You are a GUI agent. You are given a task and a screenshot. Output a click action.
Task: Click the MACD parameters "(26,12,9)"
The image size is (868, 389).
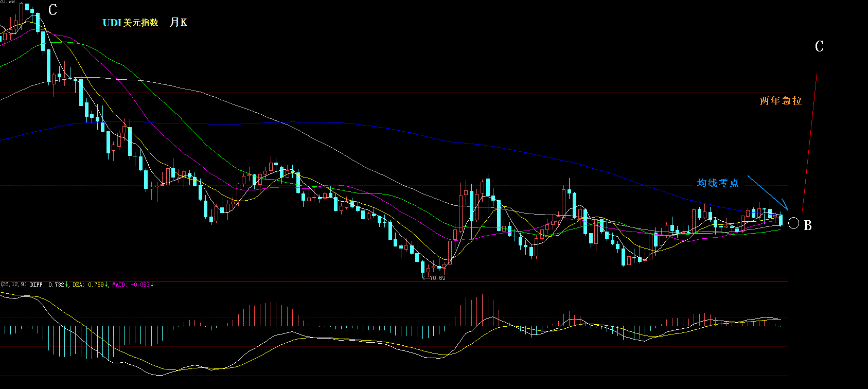[x=14, y=285]
